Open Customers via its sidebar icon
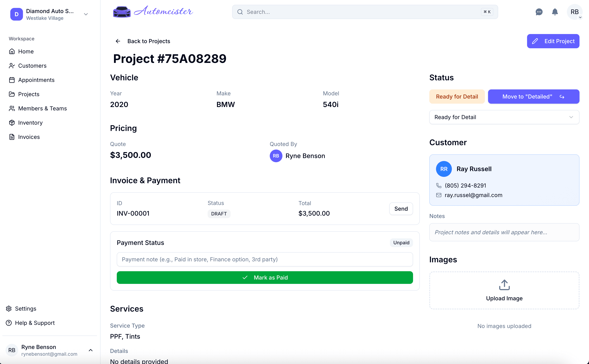This screenshot has height=364, width=589. click(12, 65)
